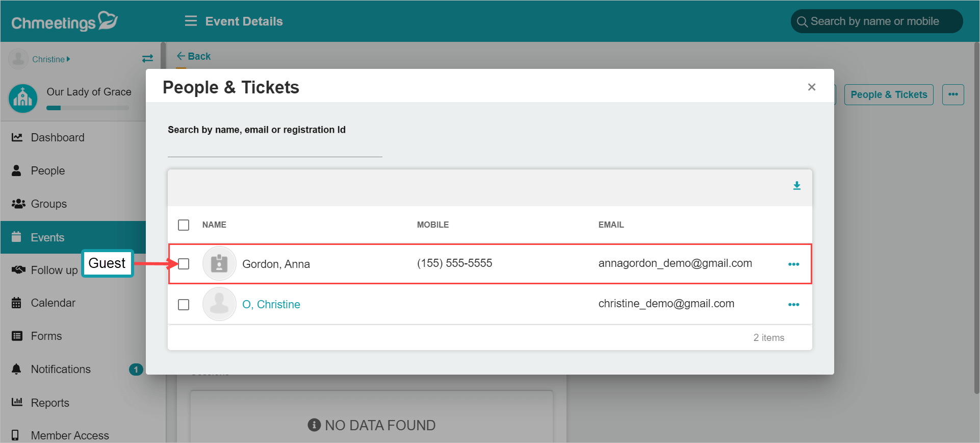Click Our Lady of Grace name
The height and width of the screenshot is (443, 980).
click(89, 92)
